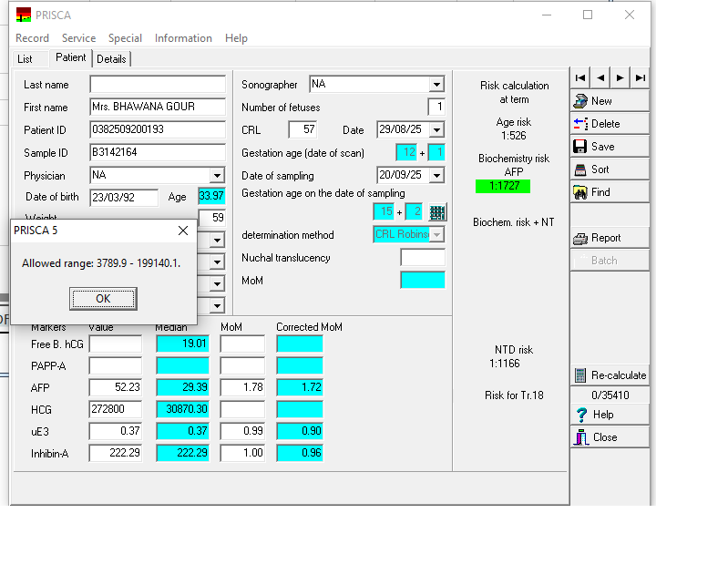The image size is (728, 585).
Task: Open the gestation age calculator grid icon
Action: pos(437,212)
